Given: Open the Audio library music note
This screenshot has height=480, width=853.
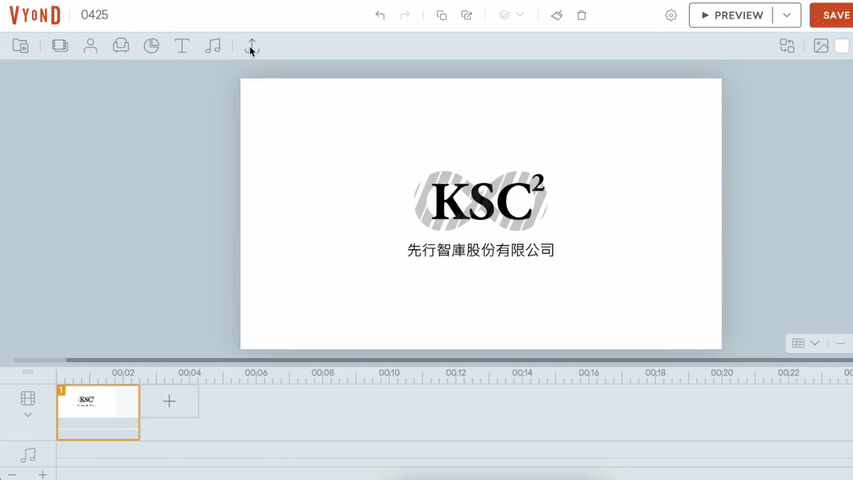Looking at the screenshot, I should [213, 46].
